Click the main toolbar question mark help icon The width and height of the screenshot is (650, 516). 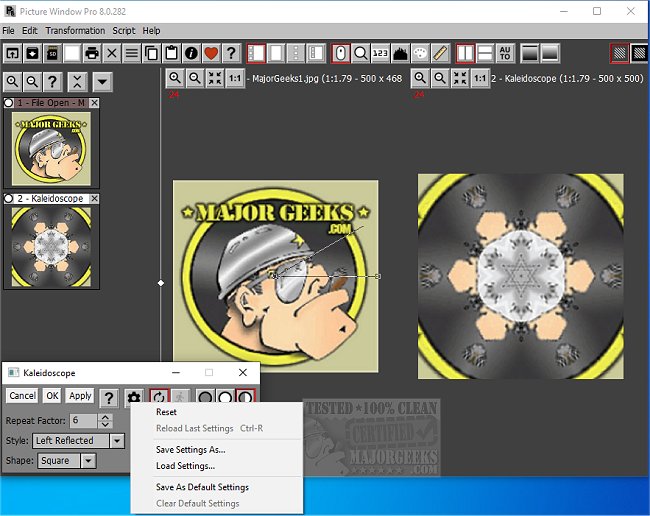(x=231, y=53)
